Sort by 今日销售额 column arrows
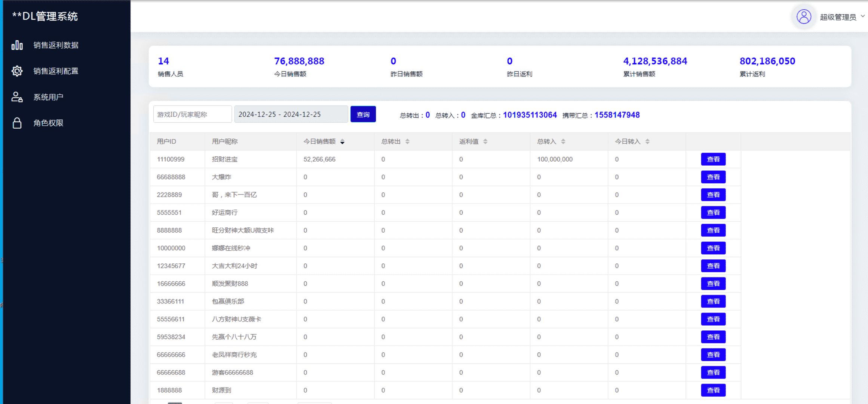This screenshot has height=404, width=868. coord(342,141)
